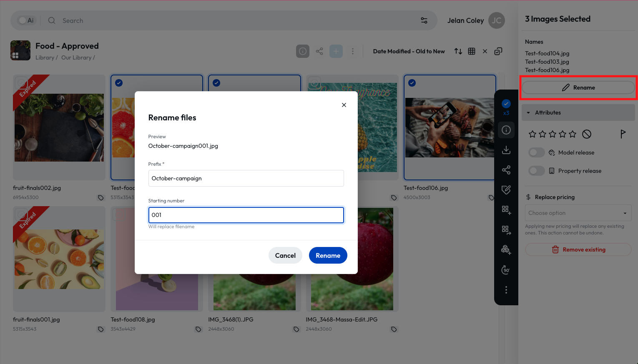638x364 pixels.
Task: Click Food - Approved collection thumbnail
Action: (20, 50)
